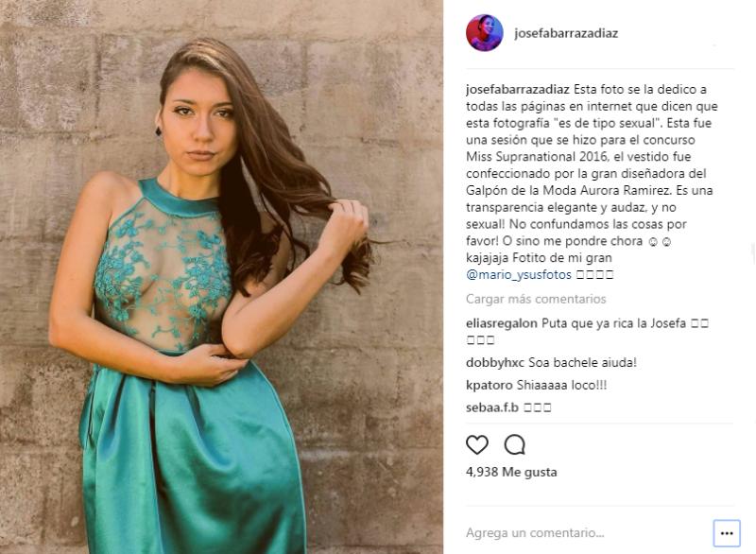756x554 pixels.
Task: Visit commenter eliasregalon's profile
Action: click(502, 323)
